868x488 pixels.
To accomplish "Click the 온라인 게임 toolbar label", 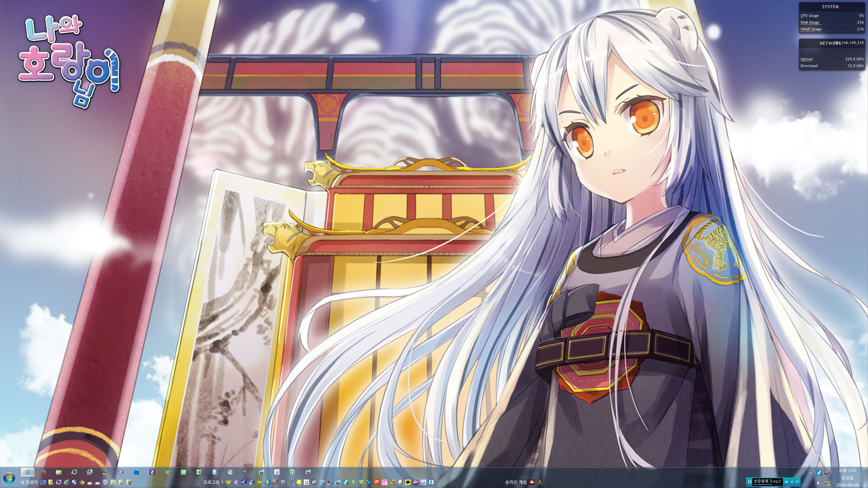I will click(516, 482).
